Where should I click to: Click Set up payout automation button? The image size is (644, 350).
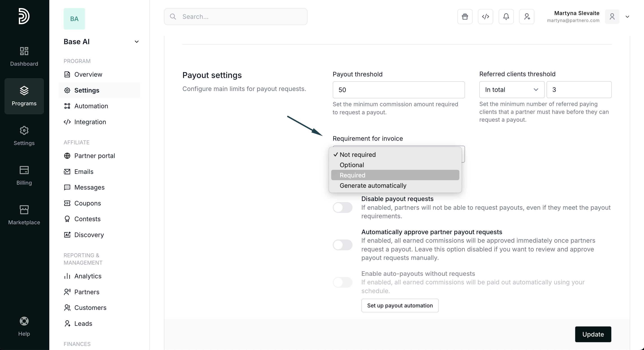point(400,305)
